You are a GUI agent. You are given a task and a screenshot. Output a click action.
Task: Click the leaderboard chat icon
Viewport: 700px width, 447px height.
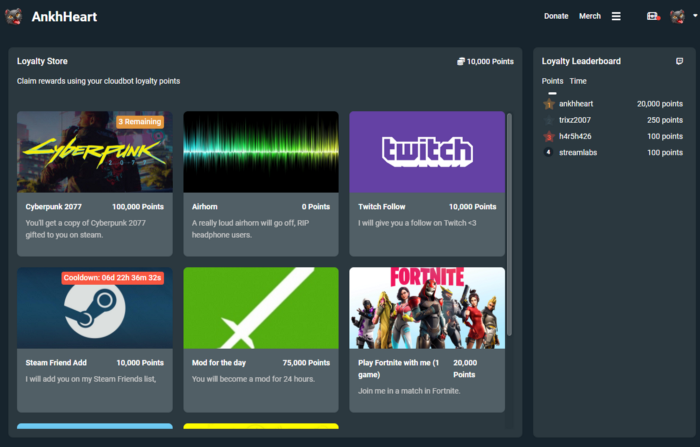click(679, 61)
